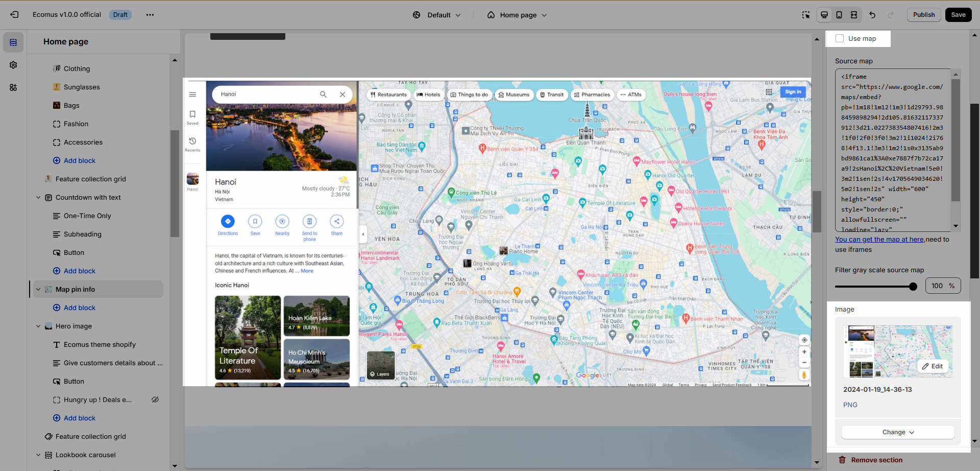Image resolution: width=980 pixels, height=471 pixels.
Task: Show the hidden Hungry up block
Action: click(155, 399)
